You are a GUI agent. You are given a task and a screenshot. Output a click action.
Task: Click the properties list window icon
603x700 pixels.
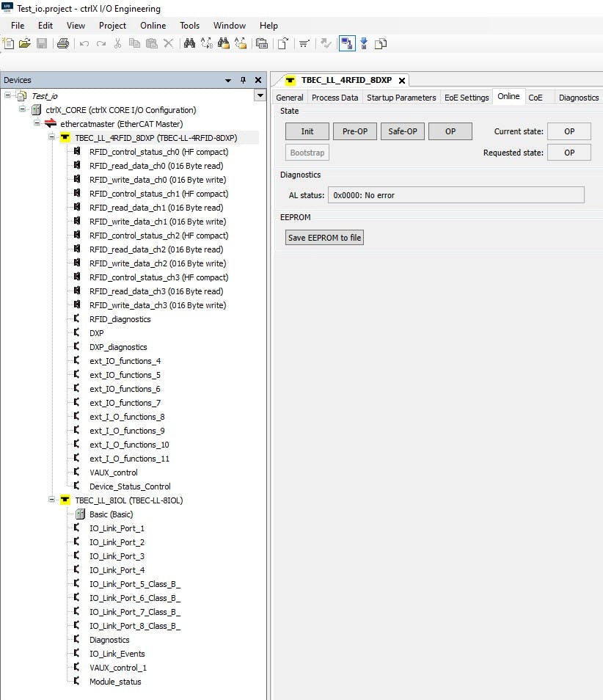pos(262,43)
